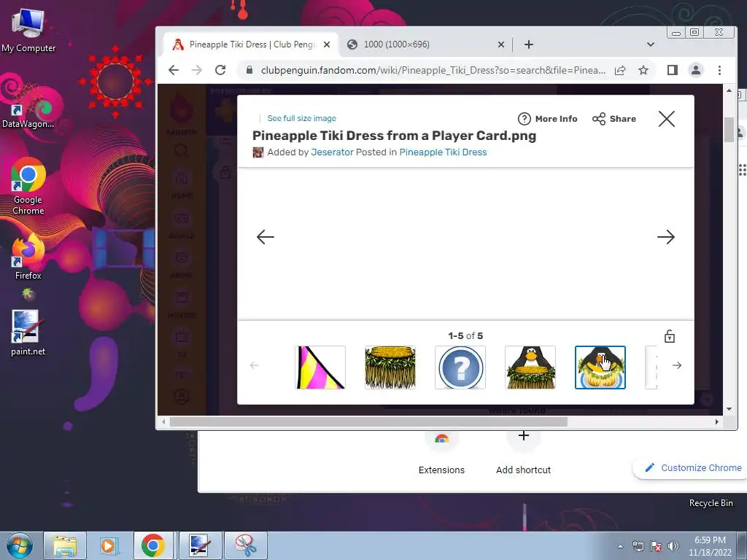
Task: Select the highlighted player card thumbnail
Action: click(600, 367)
